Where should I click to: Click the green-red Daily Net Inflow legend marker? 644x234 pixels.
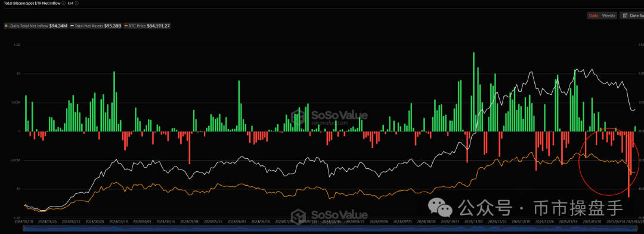point(6,26)
